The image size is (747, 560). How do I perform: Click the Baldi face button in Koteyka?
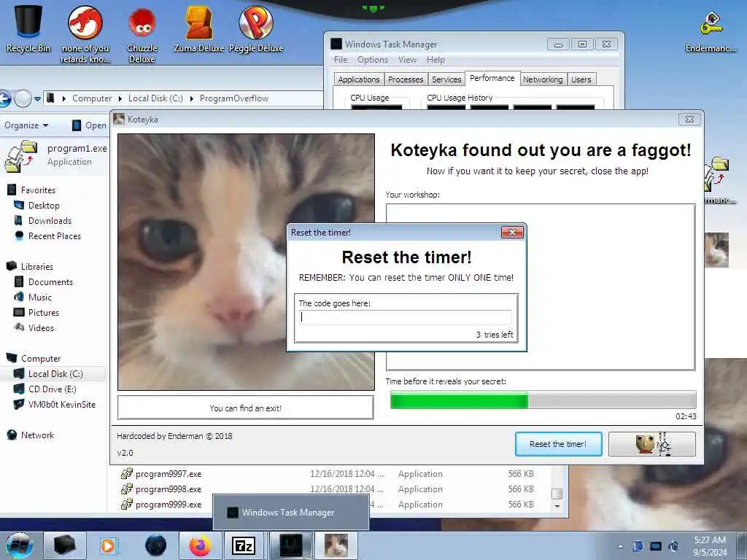651,444
